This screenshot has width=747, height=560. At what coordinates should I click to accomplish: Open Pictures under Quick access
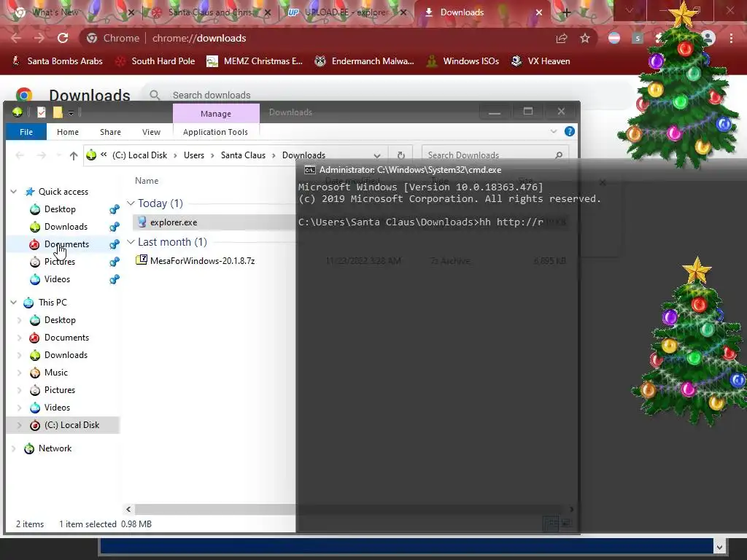[60, 262]
